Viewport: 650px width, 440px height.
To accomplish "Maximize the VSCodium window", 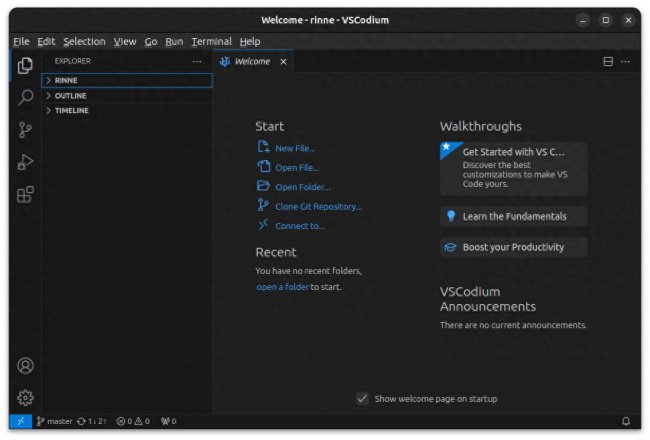I will click(606, 20).
